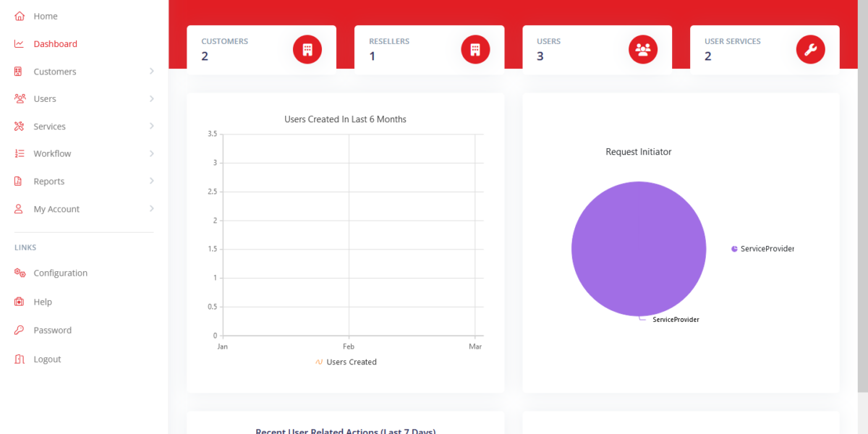Click the Users card people icon
The image size is (868, 434).
coord(642,50)
